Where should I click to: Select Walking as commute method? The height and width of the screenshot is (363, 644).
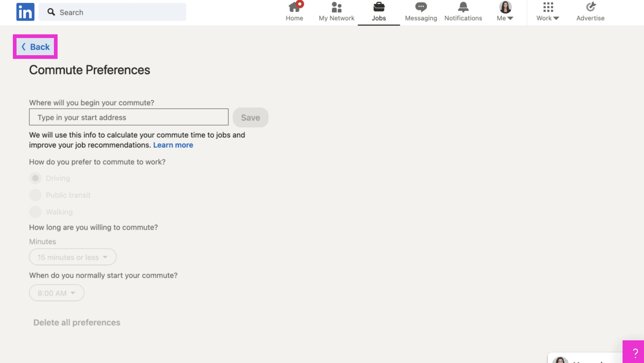36,212
